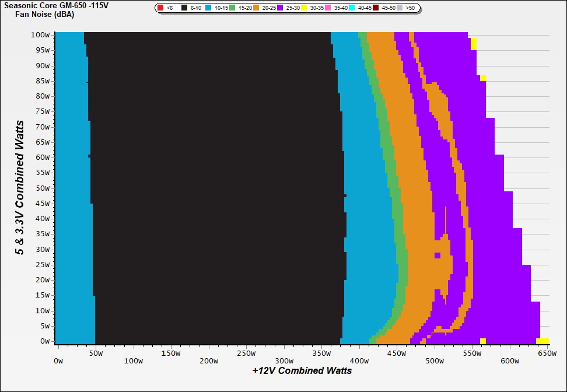Click the green 15-20 legend swatch
Image resolution: width=567 pixels, height=392 pixels.
tap(232, 8)
